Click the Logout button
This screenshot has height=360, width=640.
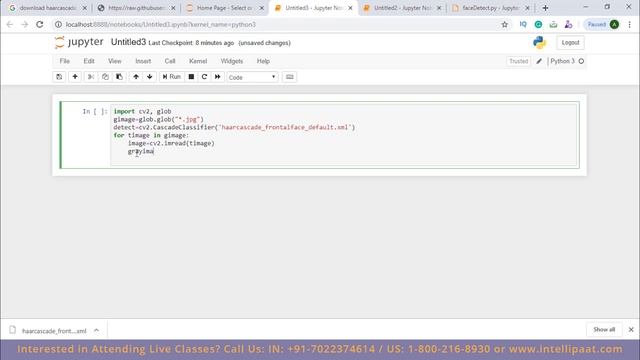click(x=570, y=42)
